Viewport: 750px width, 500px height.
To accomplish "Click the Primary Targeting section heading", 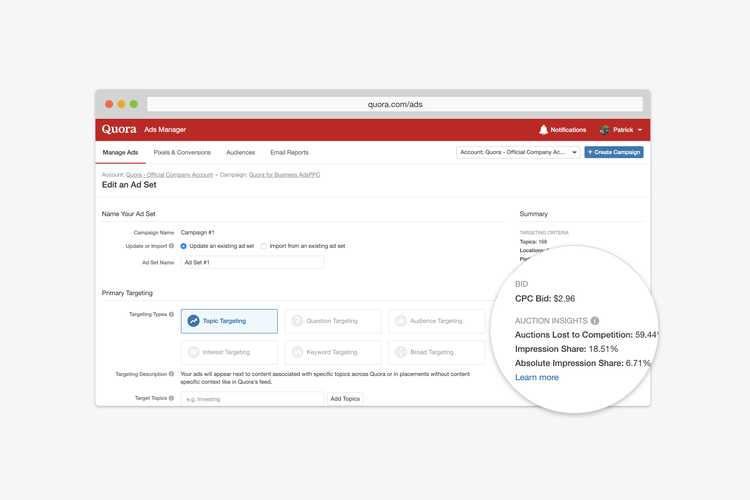I will [x=127, y=293].
